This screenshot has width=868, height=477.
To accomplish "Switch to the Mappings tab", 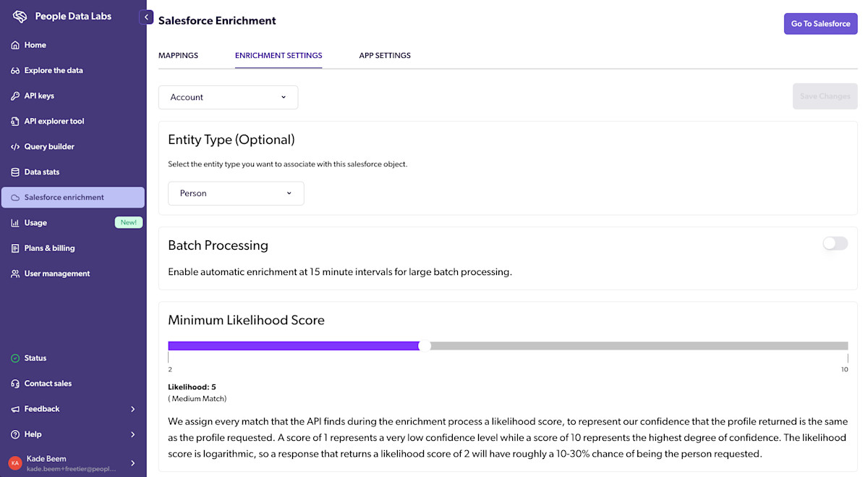I will [x=178, y=55].
